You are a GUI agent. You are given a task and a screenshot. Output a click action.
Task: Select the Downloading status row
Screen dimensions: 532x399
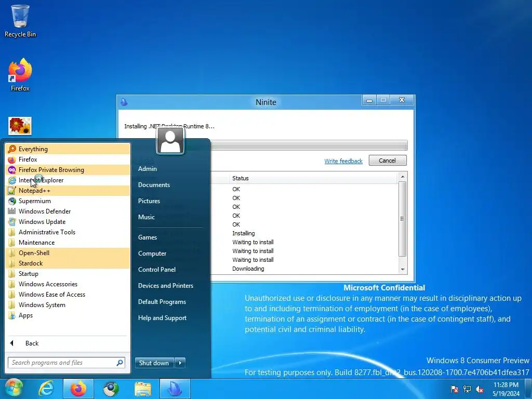(248, 269)
